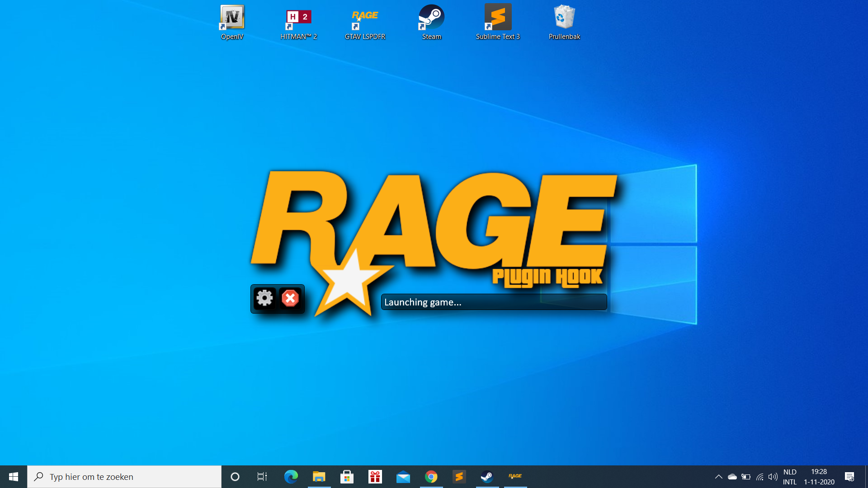The image size is (868, 488).
Task: Open the OpenIV desktop shortcut
Action: (x=232, y=23)
